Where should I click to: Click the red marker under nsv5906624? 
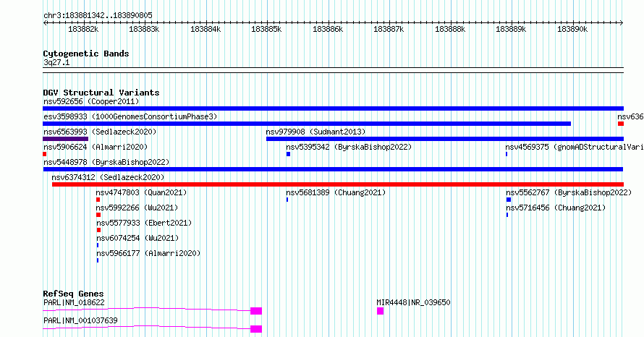[x=45, y=154]
